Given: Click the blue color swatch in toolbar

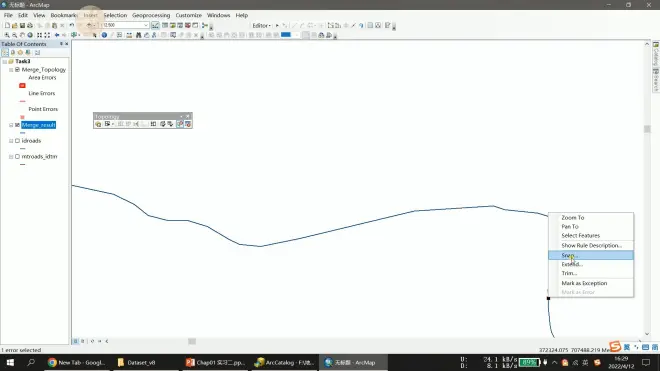Looking at the screenshot, I should [286, 35].
